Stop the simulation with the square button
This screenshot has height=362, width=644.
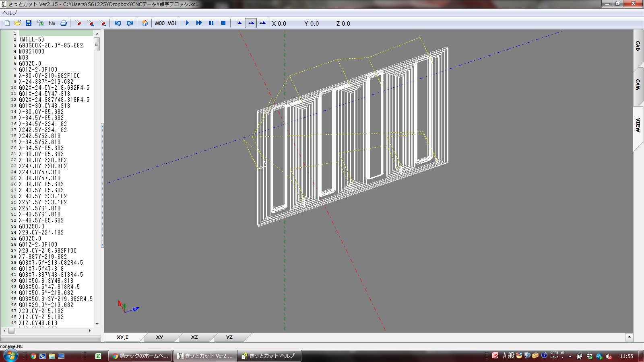223,23
